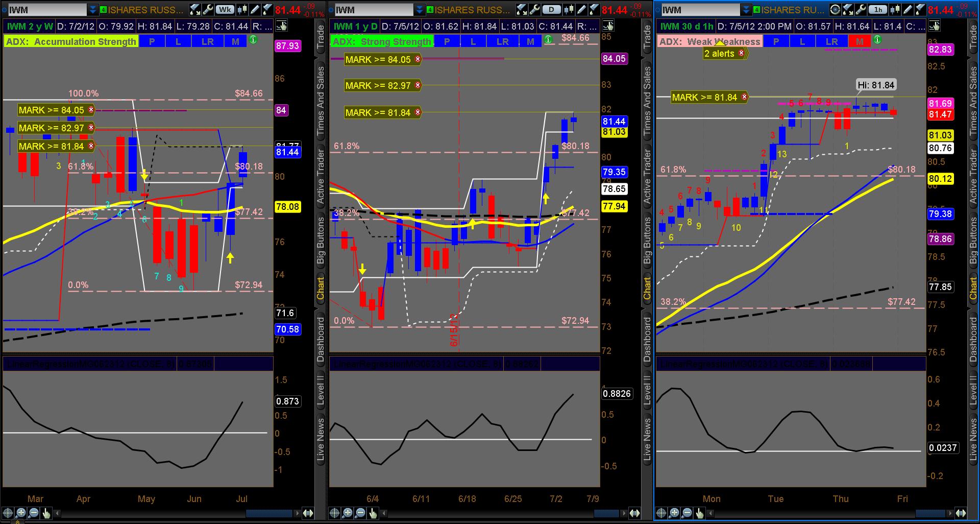Expand time axis with arrows below daily chart
The height and width of the screenshot is (524, 980).
634,513
